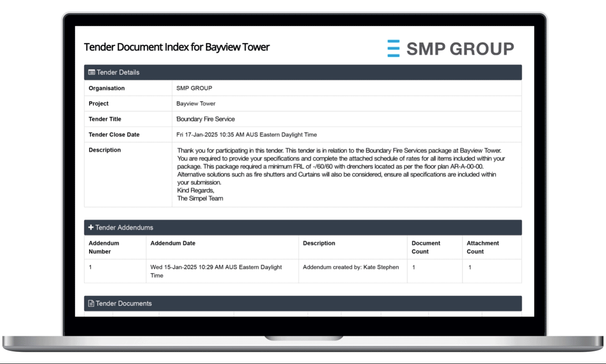606x364 pixels.
Task: Click the "Description" column header in Addendums table
Action: coord(319,243)
